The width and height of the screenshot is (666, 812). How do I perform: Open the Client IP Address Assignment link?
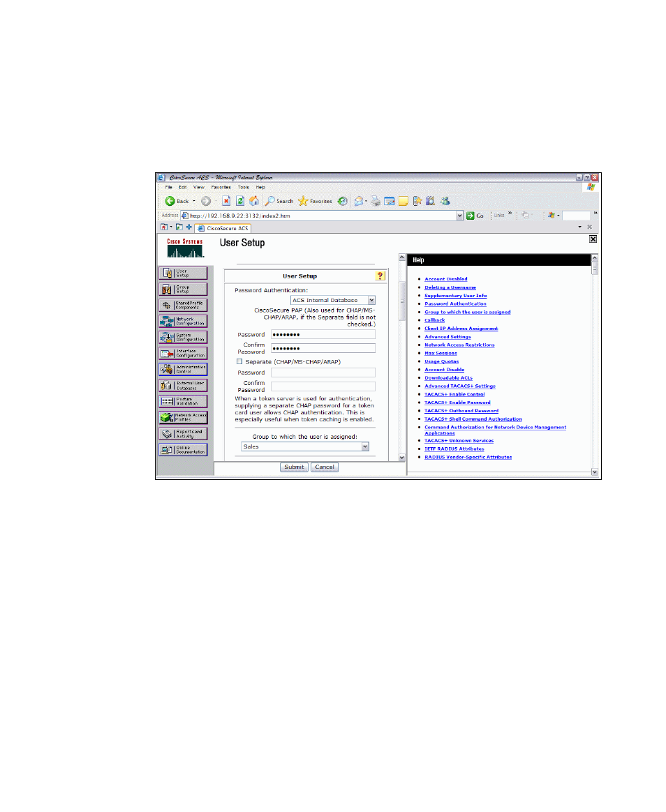point(461,329)
